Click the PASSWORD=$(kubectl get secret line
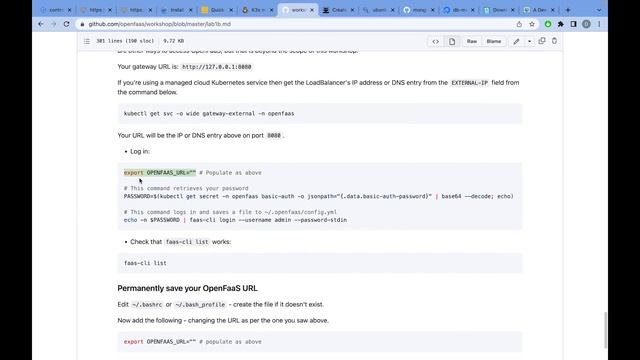This screenshot has width=640, height=360. [318, 196]
